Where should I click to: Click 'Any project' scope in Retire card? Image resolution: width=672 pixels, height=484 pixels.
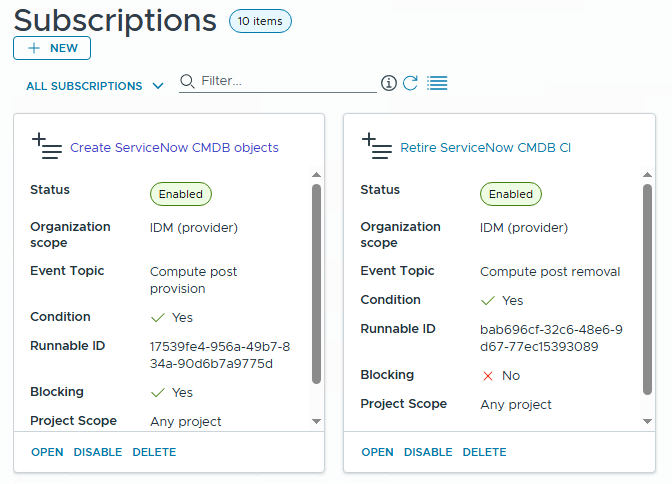516,405
